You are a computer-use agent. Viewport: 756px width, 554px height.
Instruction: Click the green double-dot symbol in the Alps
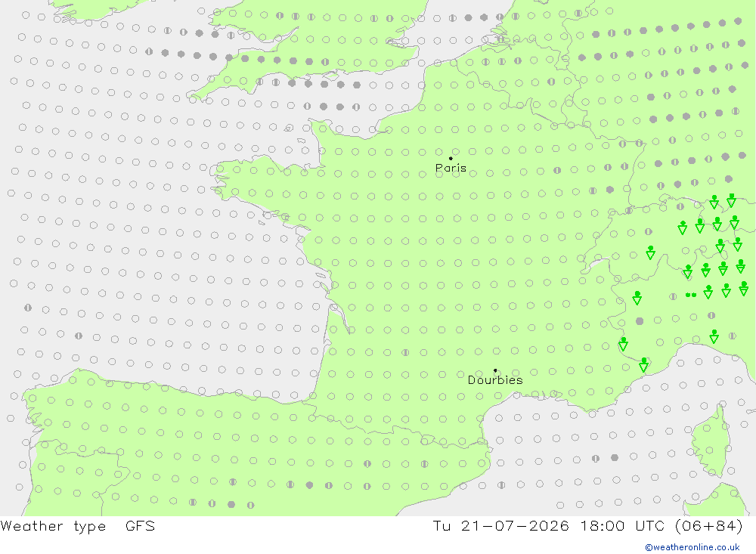pos(691,295)
